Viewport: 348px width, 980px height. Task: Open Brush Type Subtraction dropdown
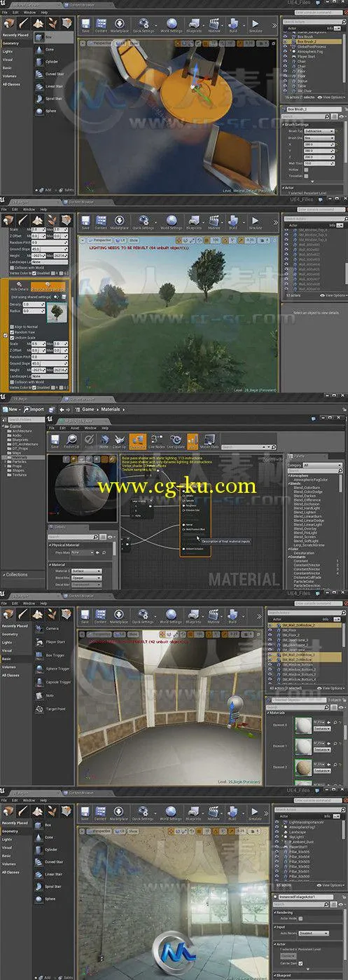click(x=319, y=131)
